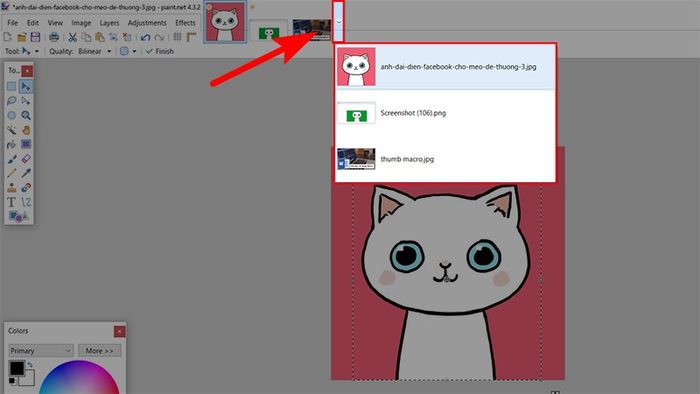Image resolution: width=700 pixels, height=394 pixels.
Task: Select the Eraser tool
Action: point(26,159)
